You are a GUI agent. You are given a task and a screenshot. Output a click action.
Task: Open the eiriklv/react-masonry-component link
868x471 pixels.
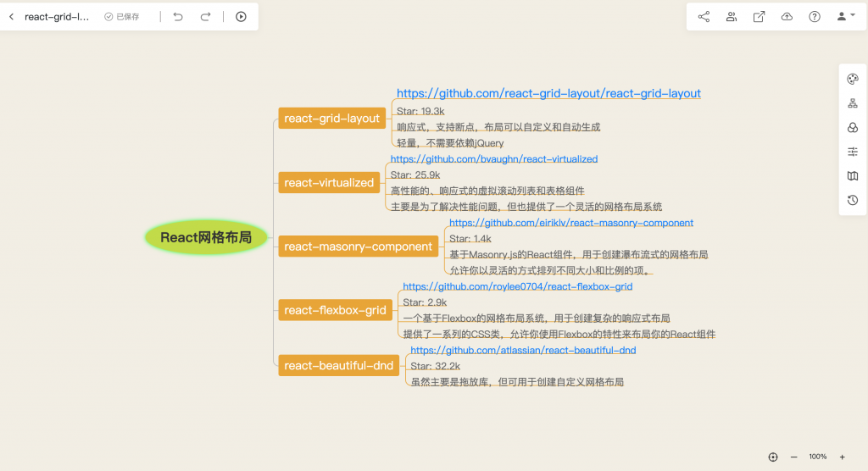pyautogui.click(x=570, y=223)
